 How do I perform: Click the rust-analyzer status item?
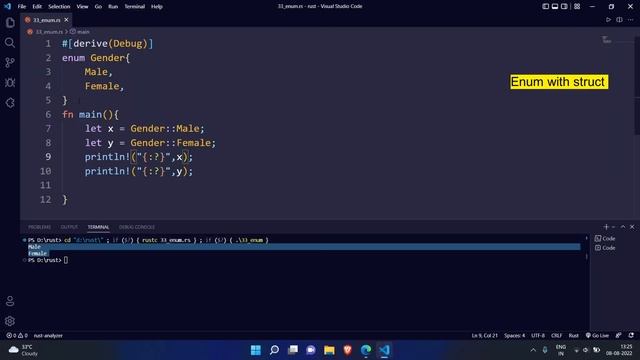pos(48,336)
